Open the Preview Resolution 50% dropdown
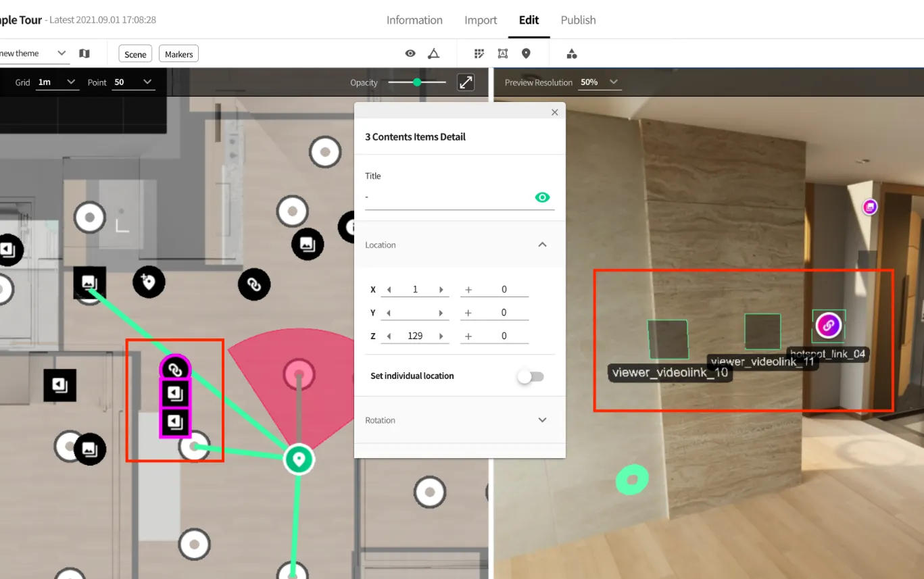This screenshot has height=579, width=924. tap(600, 82)
